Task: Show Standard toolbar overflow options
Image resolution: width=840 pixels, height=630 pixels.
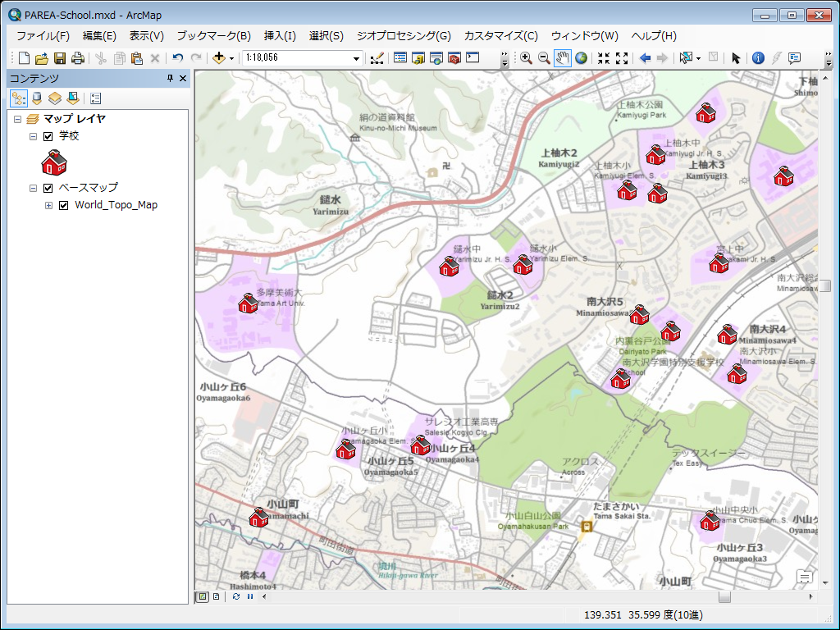Action: coord(504,59)
